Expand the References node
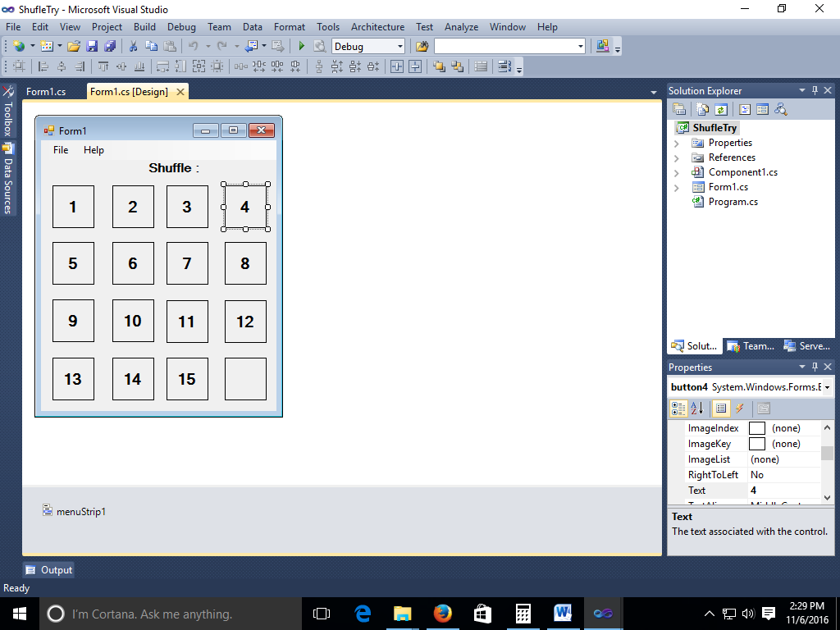The image size is (840, 630). [677, 158]
